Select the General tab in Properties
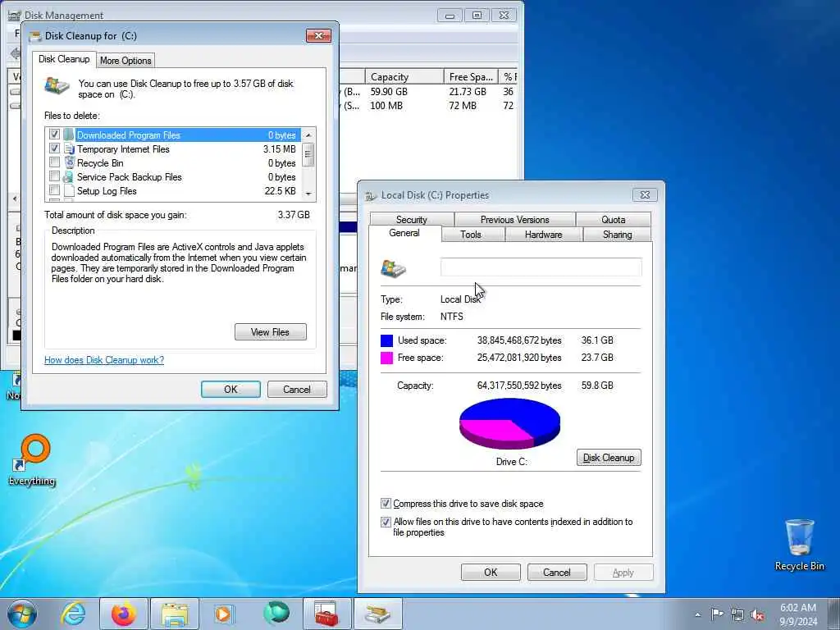Image resolution: width=840 pixels, height=630 pixels. pyautogui.click(x=404, y=233)
